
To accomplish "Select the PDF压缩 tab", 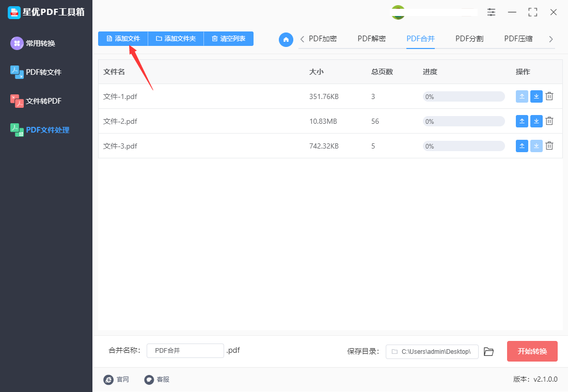I will 518,39.
